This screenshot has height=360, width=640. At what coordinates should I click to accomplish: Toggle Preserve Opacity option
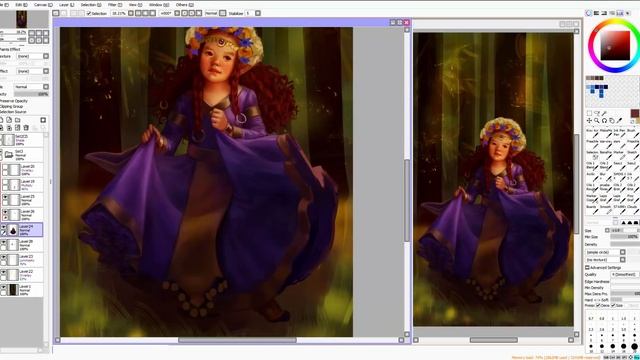point(13,101)
